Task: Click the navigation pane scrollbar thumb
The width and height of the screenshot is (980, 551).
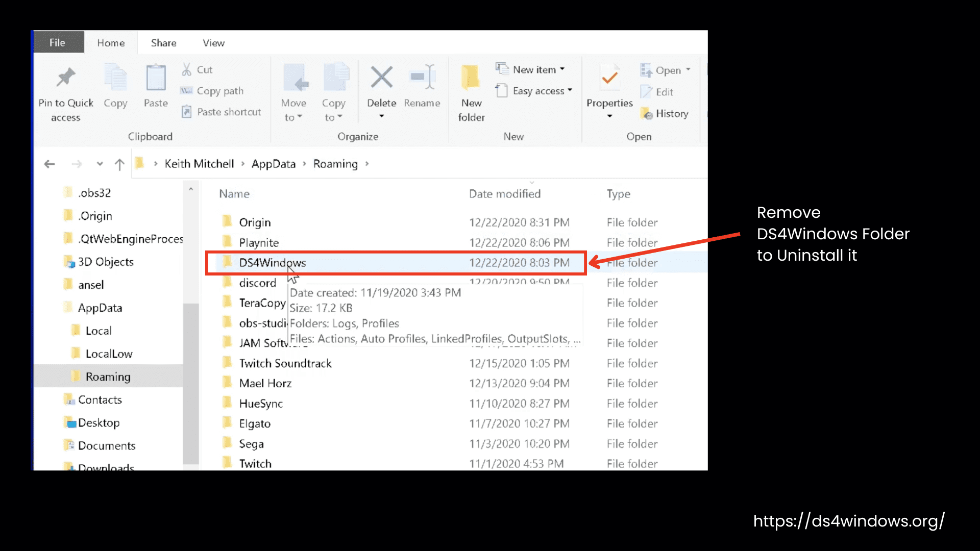Action: pos(191,384)
